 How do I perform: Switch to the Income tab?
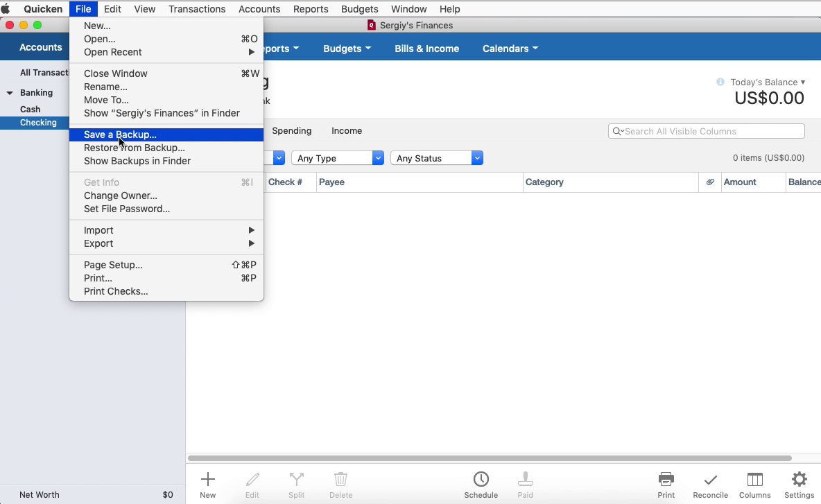coord(347,131)
